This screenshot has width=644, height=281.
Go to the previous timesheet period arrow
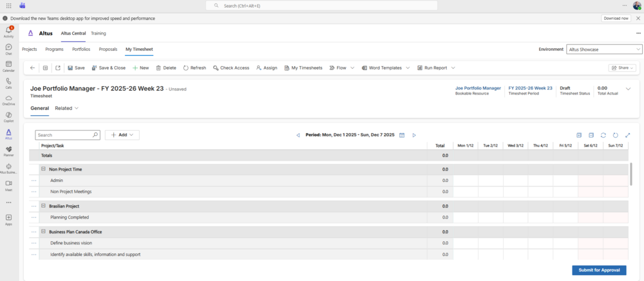(298, 135)
